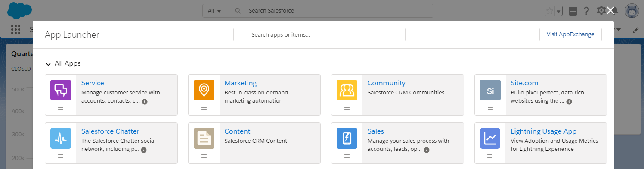Open the Help question mark icon
The width and height of the screenshot is (644, 169).
coord(586,11)
